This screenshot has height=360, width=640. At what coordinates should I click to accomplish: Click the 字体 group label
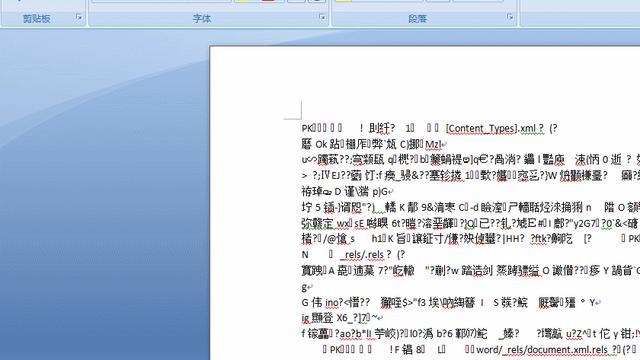pyautogui.click(x=202, y=18)
